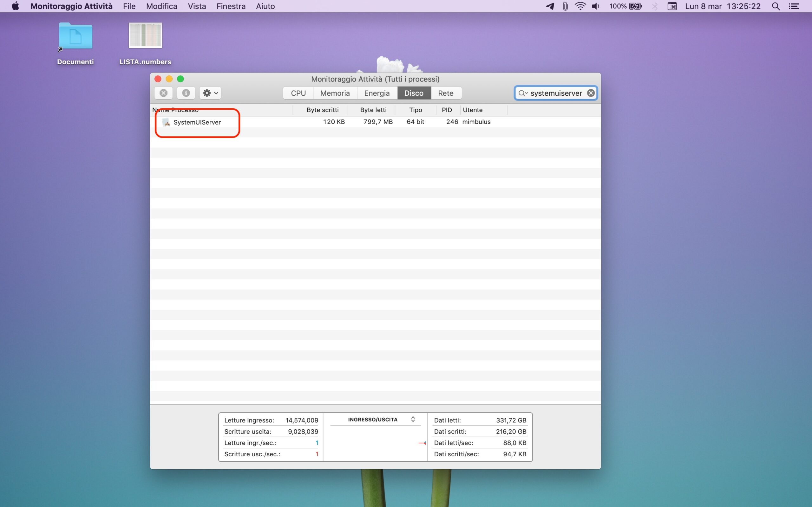The width and height of the screenshot is (812, 507).
Task: Switch to the Energia tab
Action: (377, 93)
